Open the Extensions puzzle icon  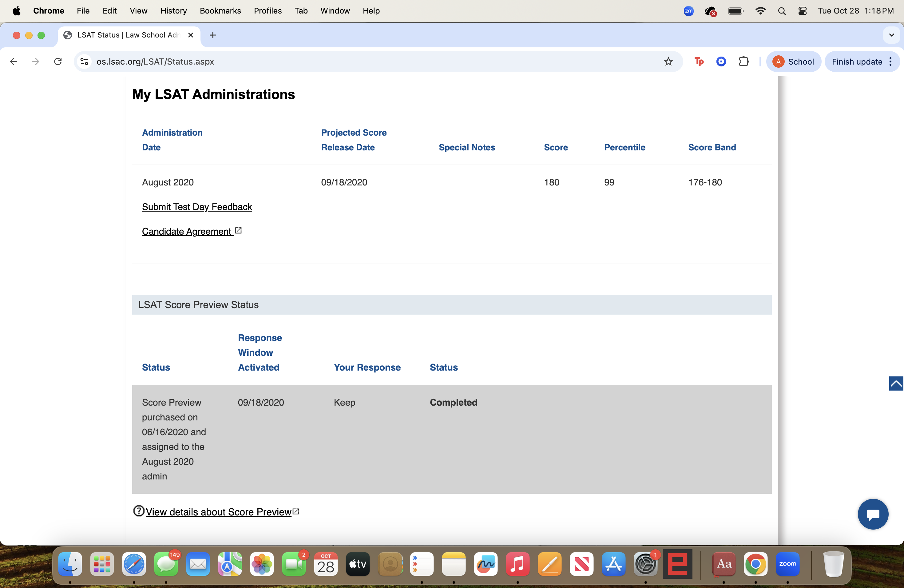(x=744, y=62)
